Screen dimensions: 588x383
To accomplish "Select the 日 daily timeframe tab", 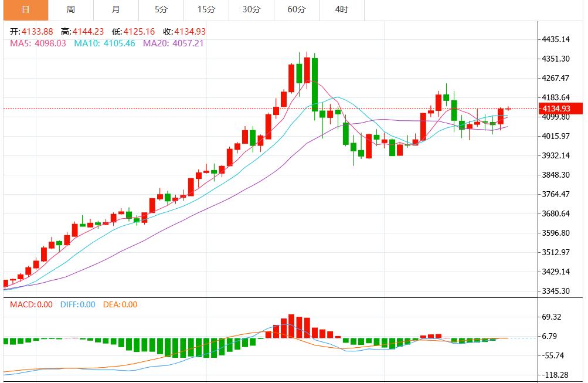I will 25,9.
